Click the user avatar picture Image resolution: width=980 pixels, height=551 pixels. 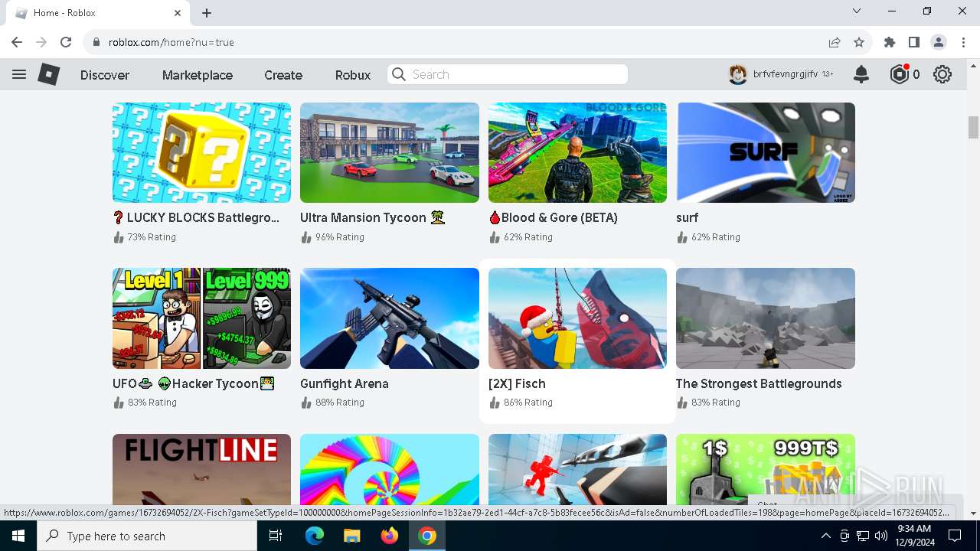pos(737,74)
